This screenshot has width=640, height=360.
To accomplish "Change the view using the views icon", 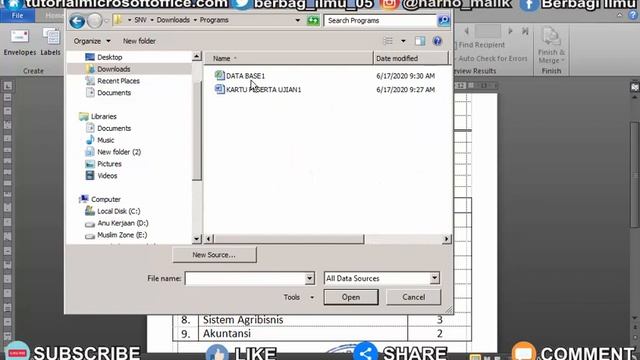I will pyautogui.click(x=388, y=41).
